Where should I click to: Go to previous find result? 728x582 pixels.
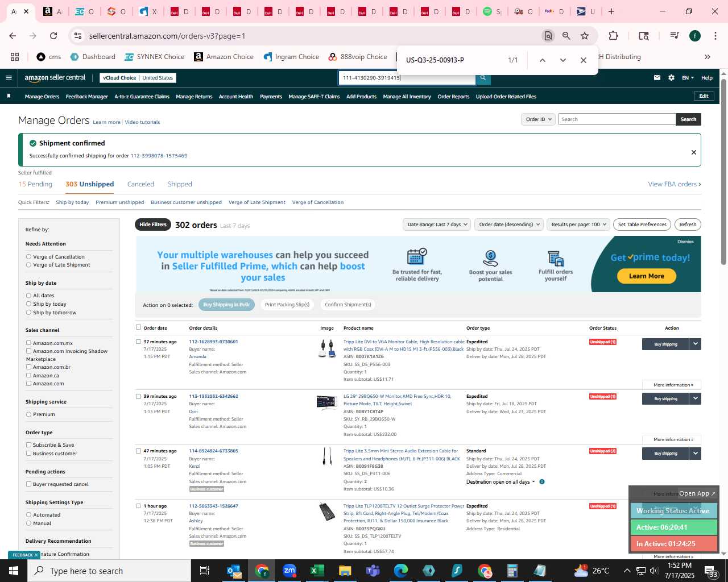tap(543, 60)
